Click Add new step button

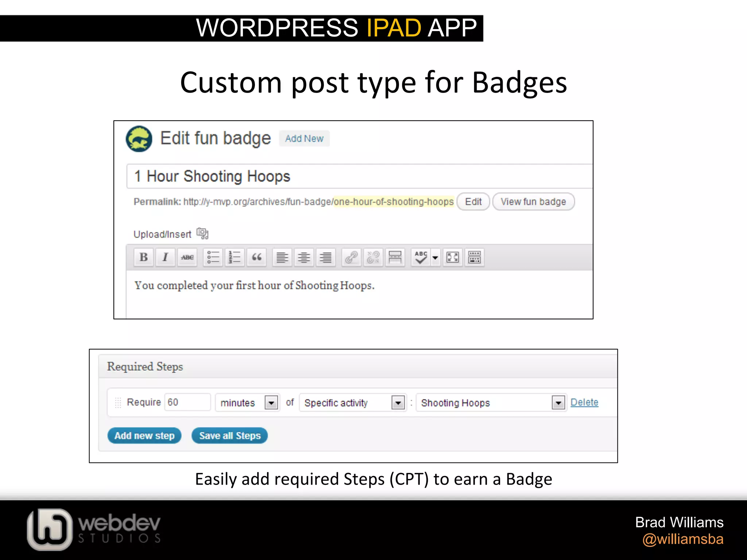pyautogui.click(x=144, y=436)
